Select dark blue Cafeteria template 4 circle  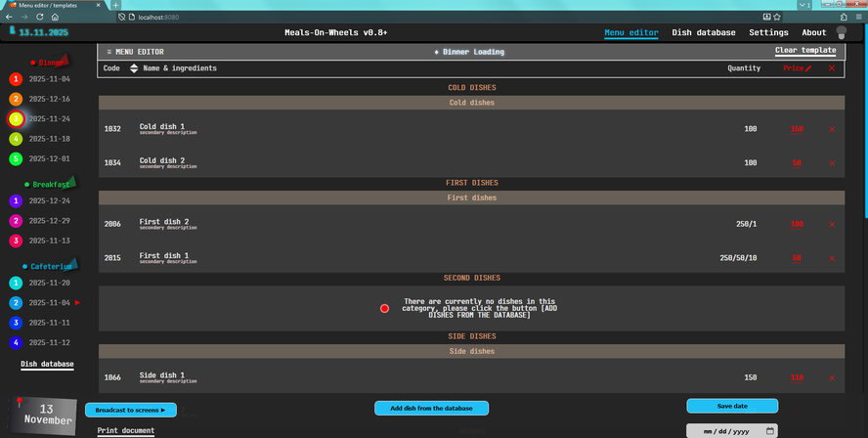click(16, 343)
